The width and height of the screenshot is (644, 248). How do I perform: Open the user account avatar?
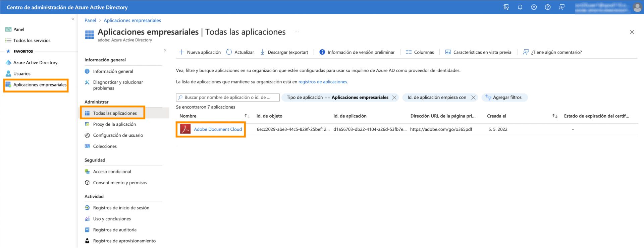637,7
